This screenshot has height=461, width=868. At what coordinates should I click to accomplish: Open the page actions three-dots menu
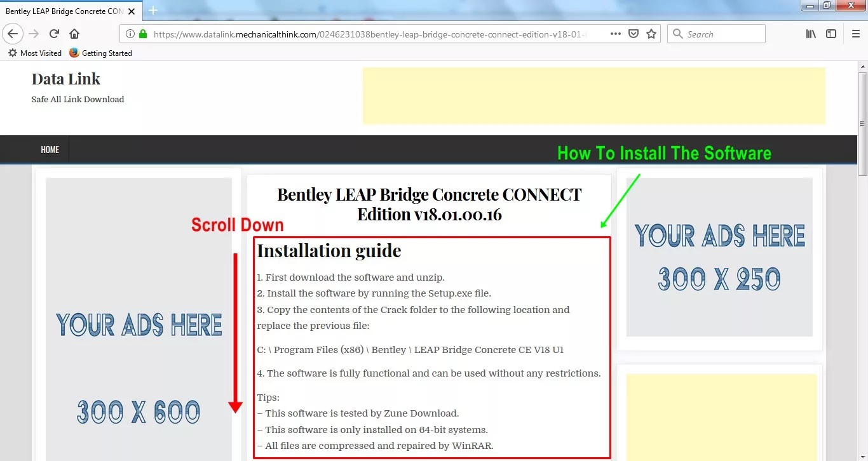pyautogui.click(x=615, y=34)
